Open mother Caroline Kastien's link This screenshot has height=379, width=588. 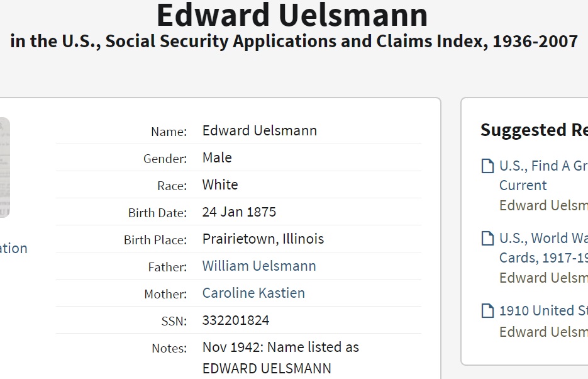253,293
